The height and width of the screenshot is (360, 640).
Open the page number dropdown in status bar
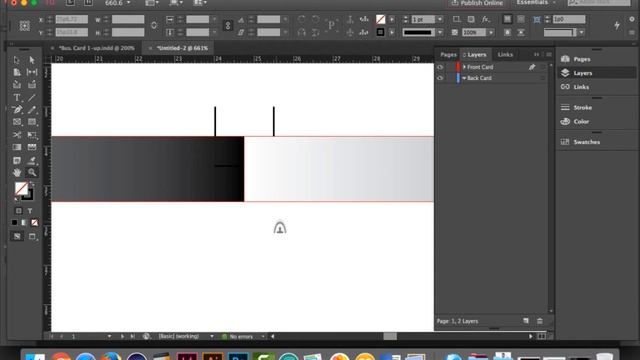point(109,336)
